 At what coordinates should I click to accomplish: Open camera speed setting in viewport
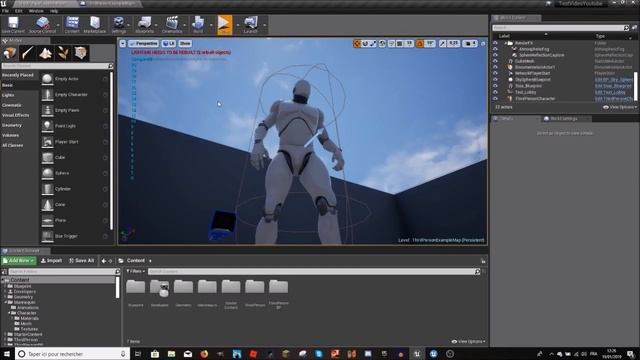(x=469, y=43)
